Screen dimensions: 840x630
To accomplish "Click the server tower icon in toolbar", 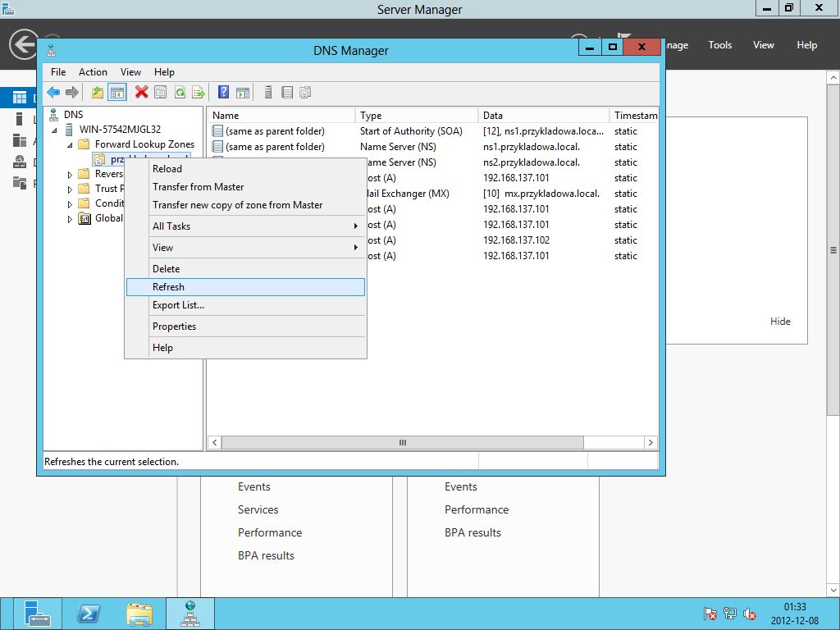I will [268, 93].
